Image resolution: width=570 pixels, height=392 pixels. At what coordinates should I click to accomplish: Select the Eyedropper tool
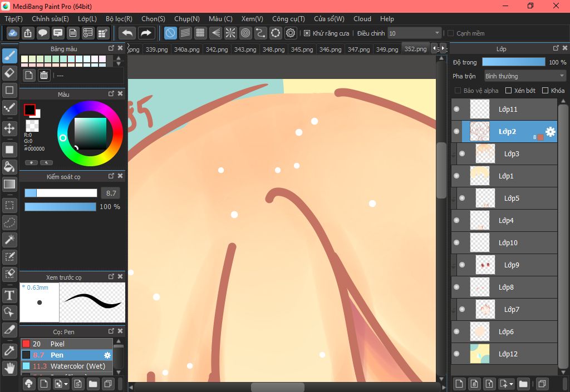pyautogui.click(x=9, y=351)
